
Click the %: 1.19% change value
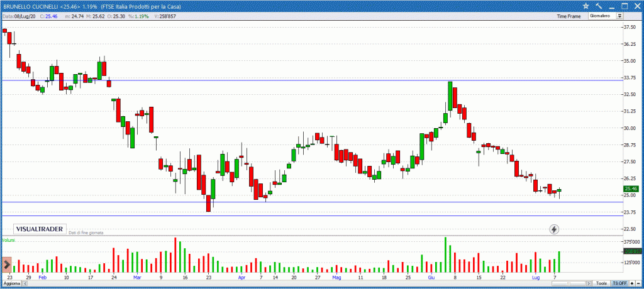point(138,16)
